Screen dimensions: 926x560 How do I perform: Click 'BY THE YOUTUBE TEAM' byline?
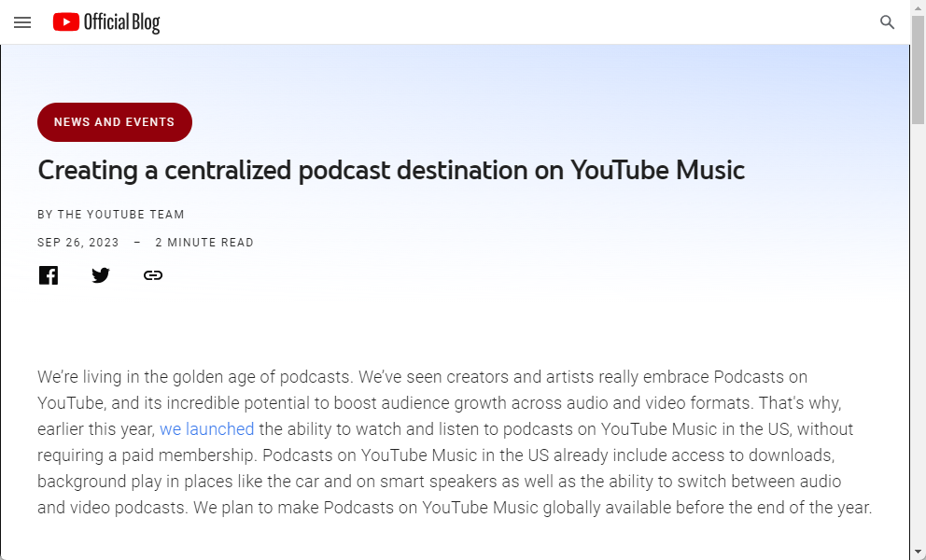110,214
